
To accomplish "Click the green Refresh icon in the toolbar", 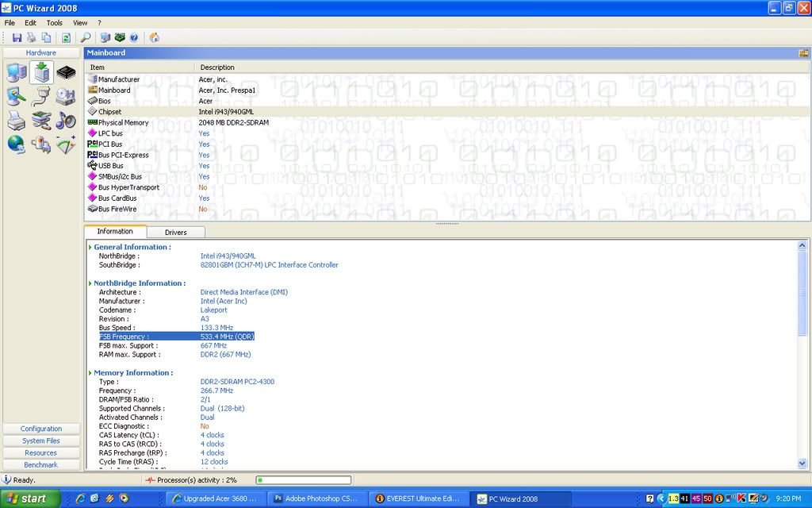I will coord(67,38).
